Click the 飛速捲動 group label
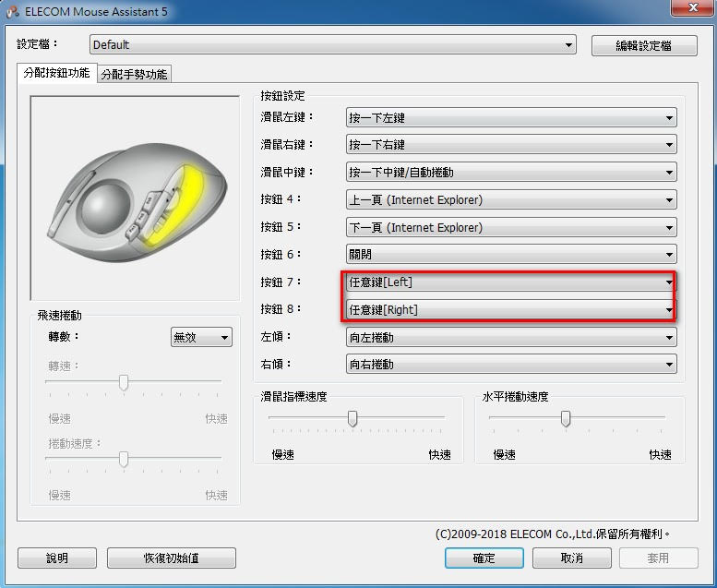The image size is (717, 588). (x=59, y=316)
